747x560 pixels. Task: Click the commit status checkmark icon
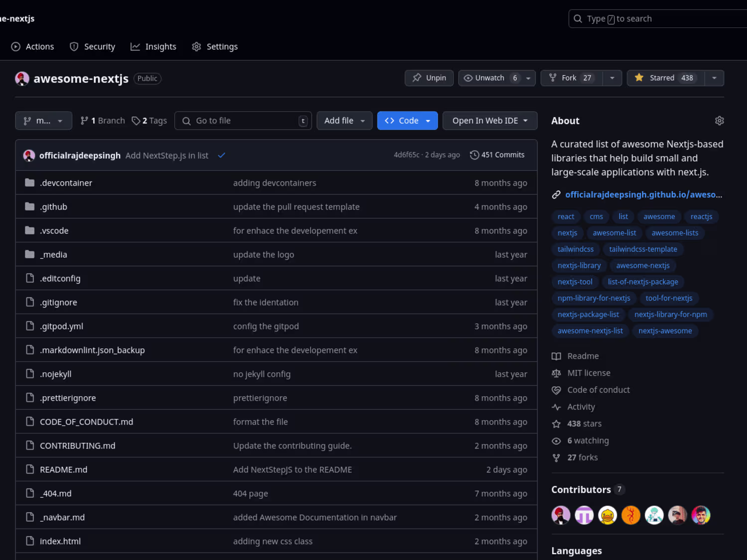coord(222,155)
